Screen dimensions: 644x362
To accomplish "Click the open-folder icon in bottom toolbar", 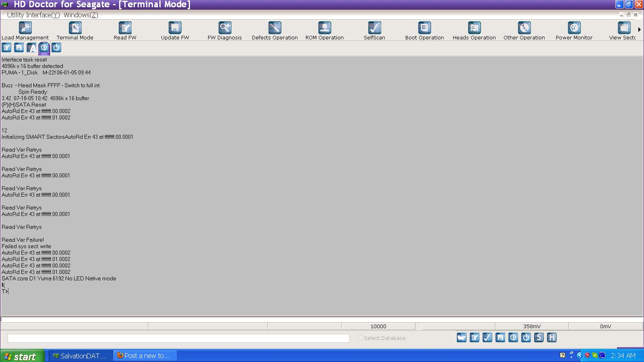I will tap(462, 337).
